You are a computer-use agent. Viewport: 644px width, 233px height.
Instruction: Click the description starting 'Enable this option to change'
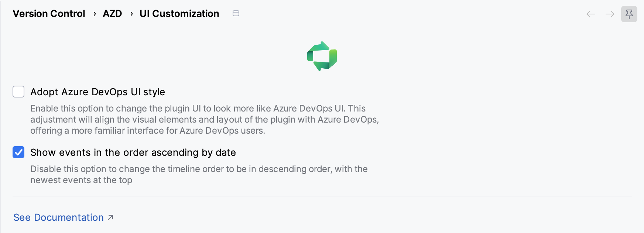205,120
